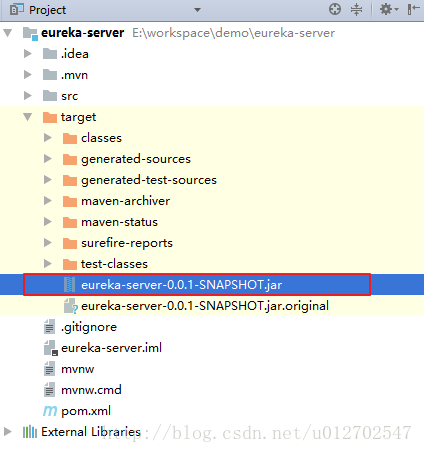Expand the src folder

tap(28, 96)
